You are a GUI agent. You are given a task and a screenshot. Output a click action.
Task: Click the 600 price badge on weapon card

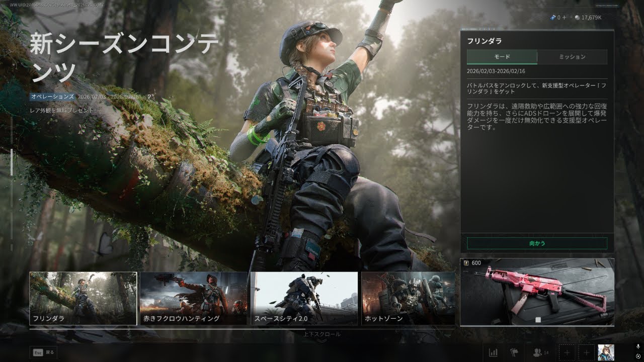point(472,263)
